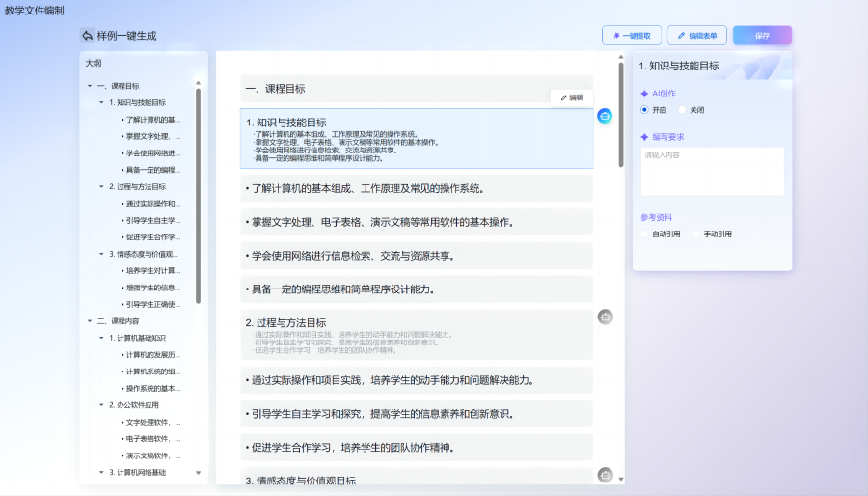The image size is (868, 496).
Task: Choose the 手动引用 reference option
Action: 696,234
